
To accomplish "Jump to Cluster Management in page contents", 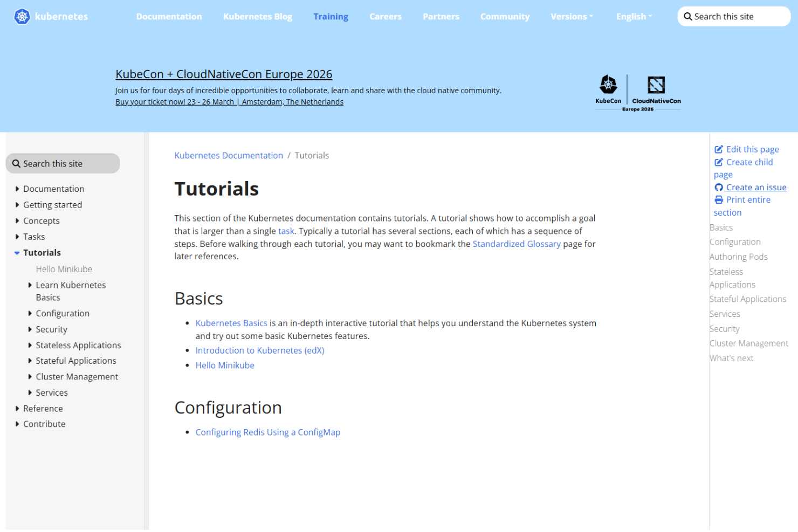I will (x=748, y=343).
